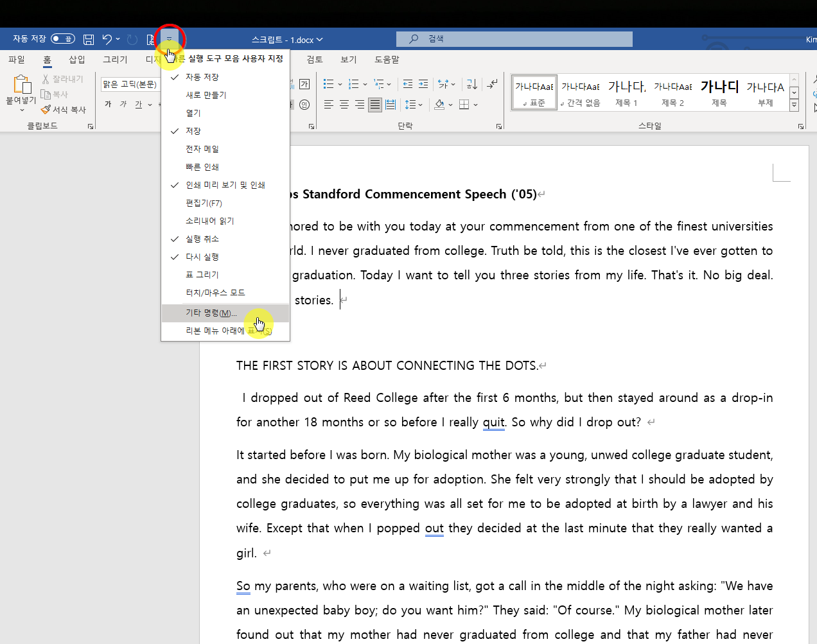Uncheck 인쇄 미리 보기 및 인쇄 option
This screenshot has height=644, width=817.
pyautogui.click(x=225, y=185)
